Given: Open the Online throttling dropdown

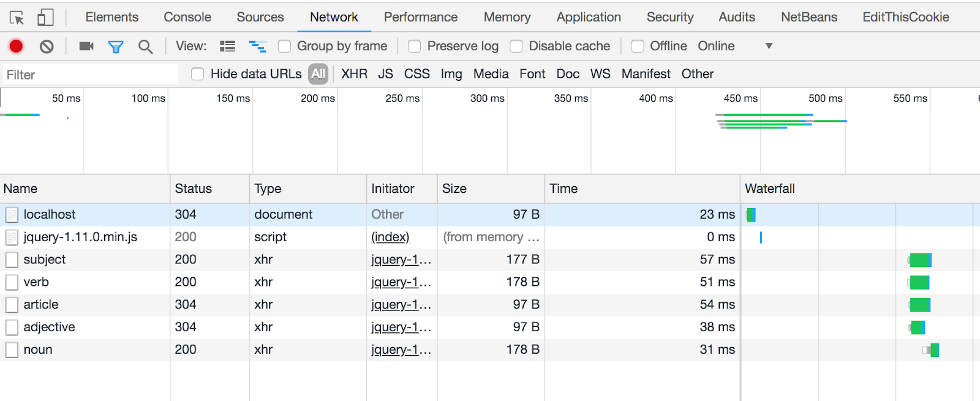Looking at the screenshot, I should point(735,46).
